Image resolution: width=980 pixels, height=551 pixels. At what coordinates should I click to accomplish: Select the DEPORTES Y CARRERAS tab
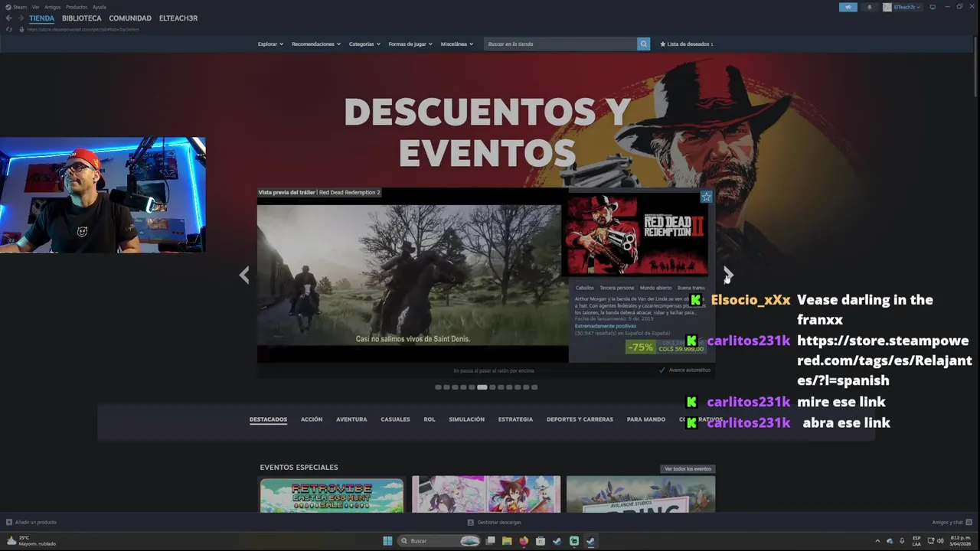[x=580, y=419]
